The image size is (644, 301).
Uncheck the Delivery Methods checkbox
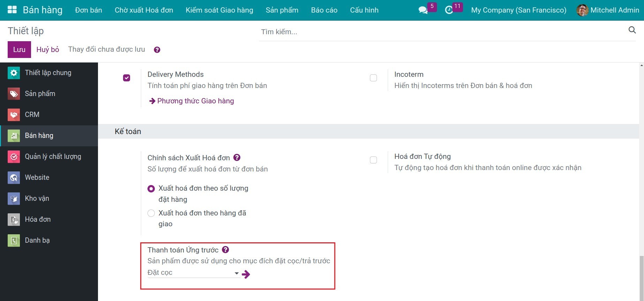click(127, 78)
